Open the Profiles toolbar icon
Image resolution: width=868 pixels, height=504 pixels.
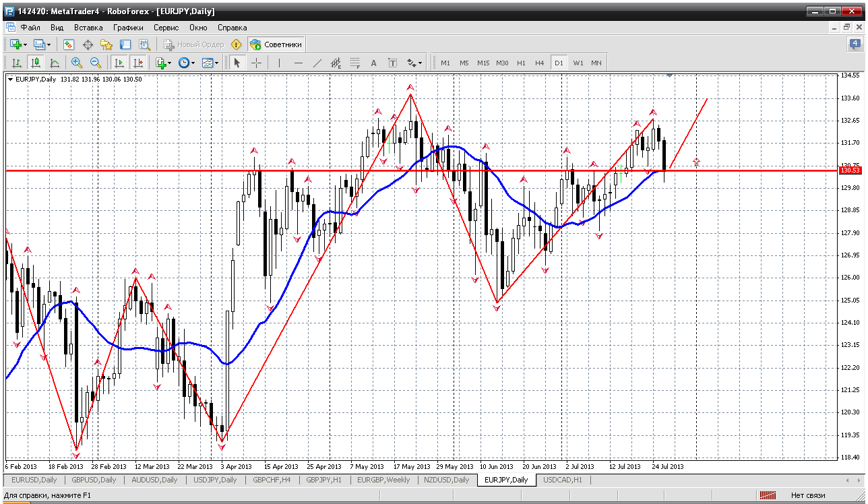[x=39, y=44]
